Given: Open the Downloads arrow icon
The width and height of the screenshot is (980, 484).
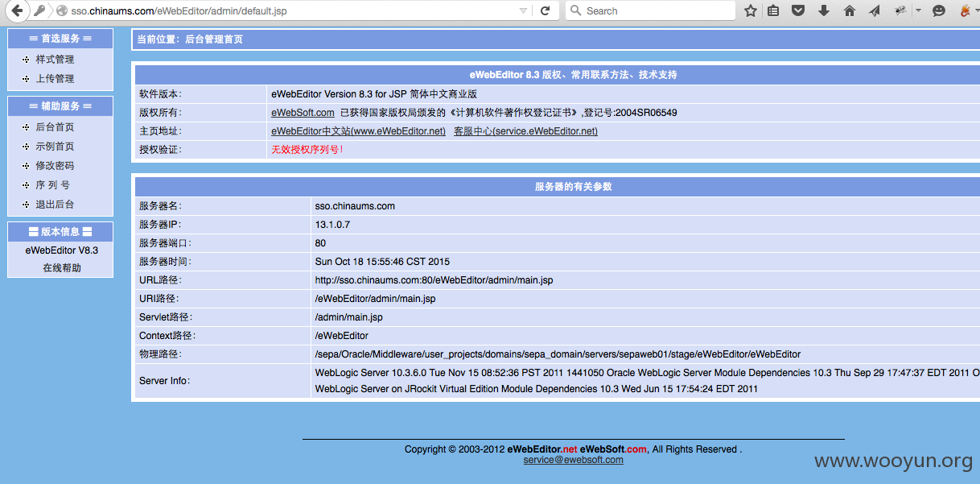Looking at the screenshot, I should [x=824, y=11].
